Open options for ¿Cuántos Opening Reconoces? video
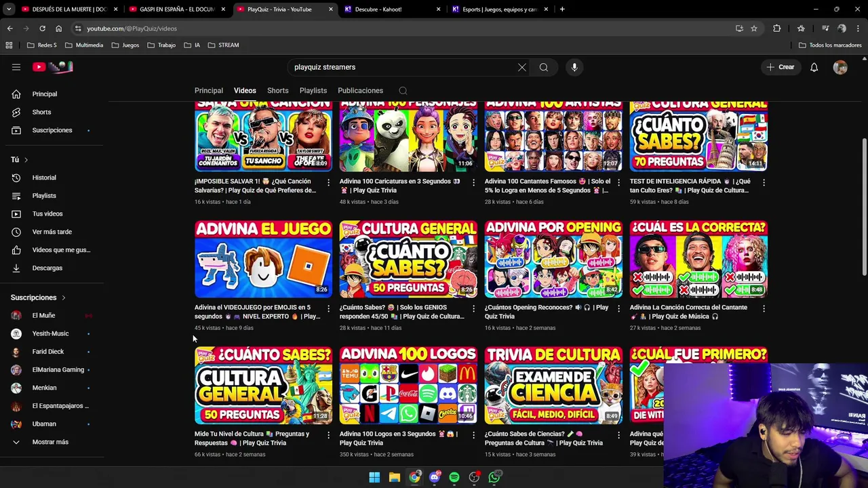Viewport: 868px width, 488px height. point(618,308)
